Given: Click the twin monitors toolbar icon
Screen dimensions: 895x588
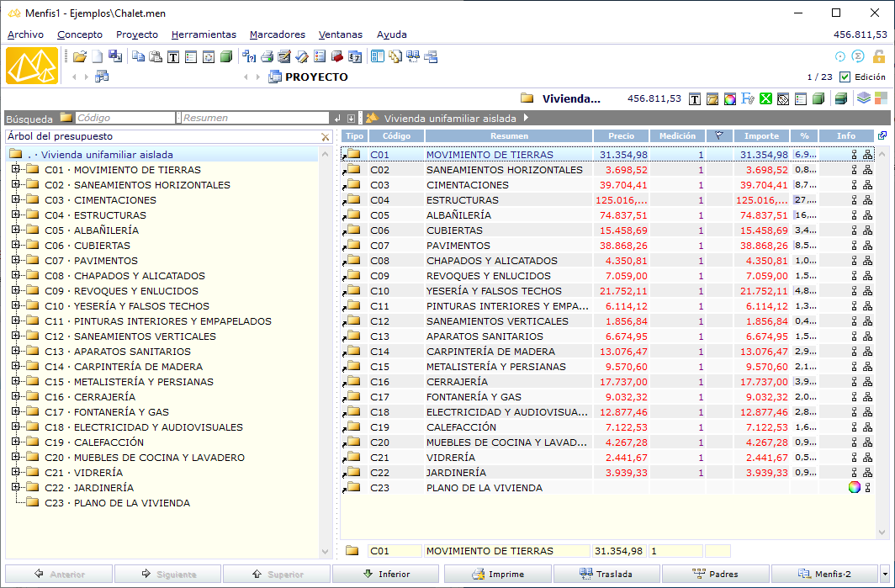Looking at the screenshot, I should 413,56.
